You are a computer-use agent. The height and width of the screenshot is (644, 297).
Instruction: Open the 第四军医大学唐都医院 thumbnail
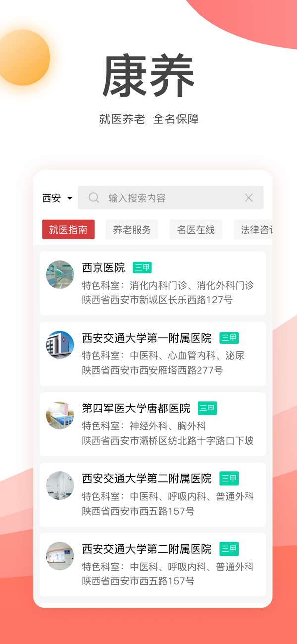(60, 415)
